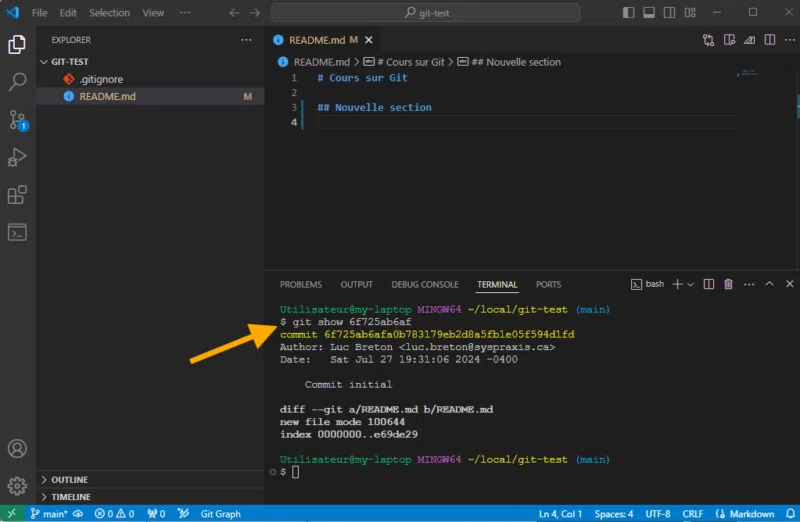
Task: Switch to the PROBLEMS tab
Action: click(301, 284)
